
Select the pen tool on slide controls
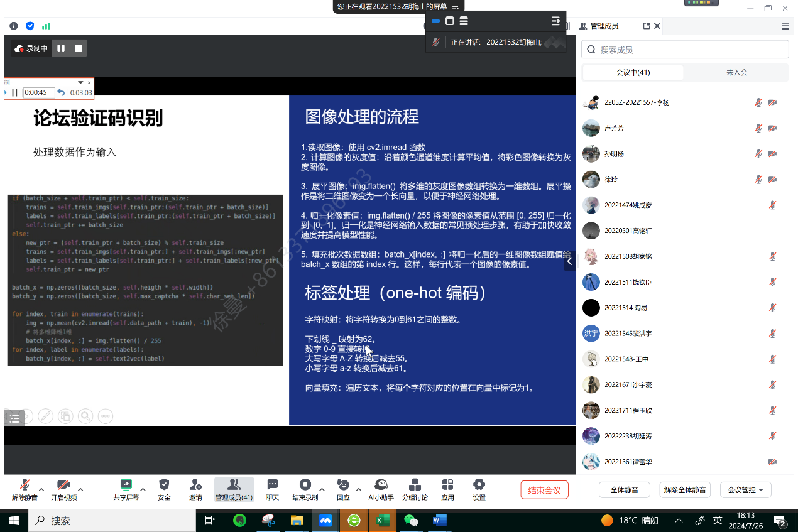(x=45, y=416)
